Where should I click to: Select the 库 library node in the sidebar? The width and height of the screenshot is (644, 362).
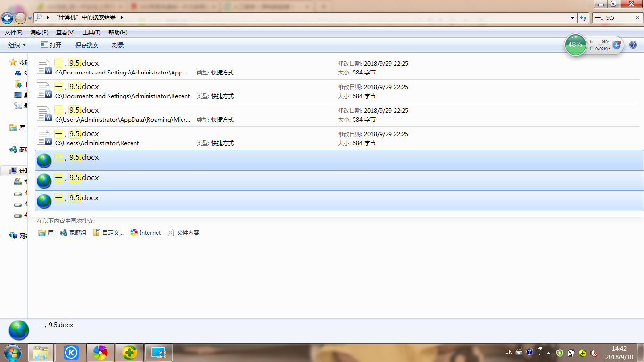[x=17, y=128]
